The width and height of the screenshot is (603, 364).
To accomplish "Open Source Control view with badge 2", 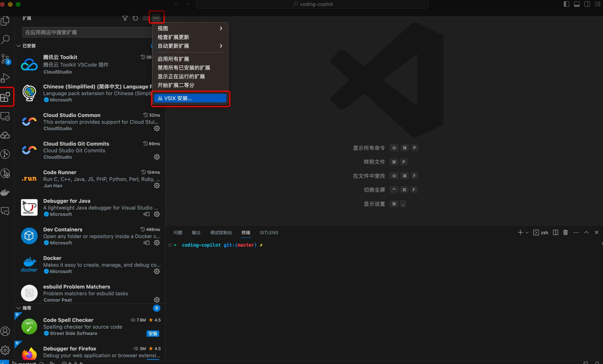I will coord(5,59).
